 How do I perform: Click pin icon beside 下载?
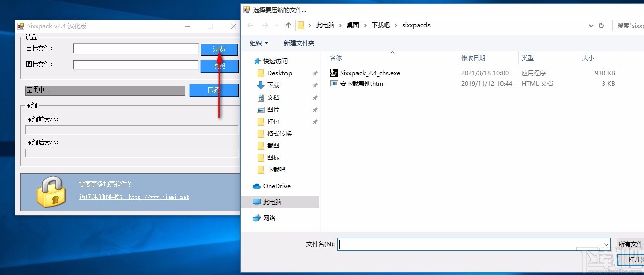tap(315, 85)
